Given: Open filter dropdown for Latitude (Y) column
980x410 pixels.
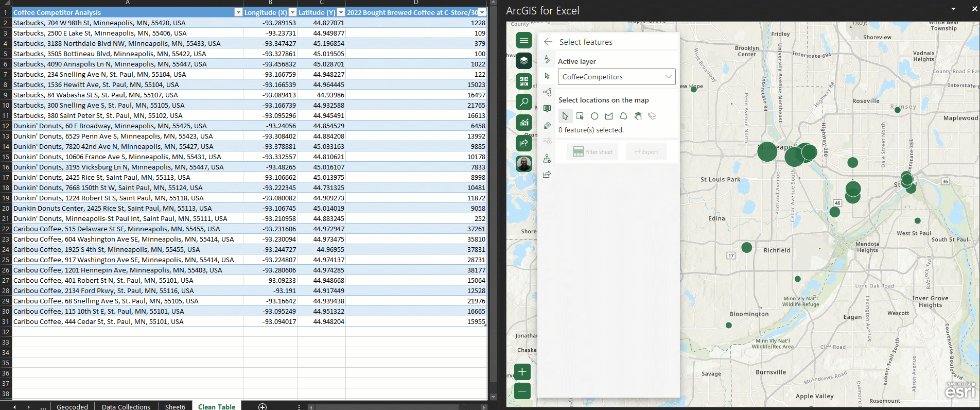Looking at the screenshot, I should click(341, 12).
